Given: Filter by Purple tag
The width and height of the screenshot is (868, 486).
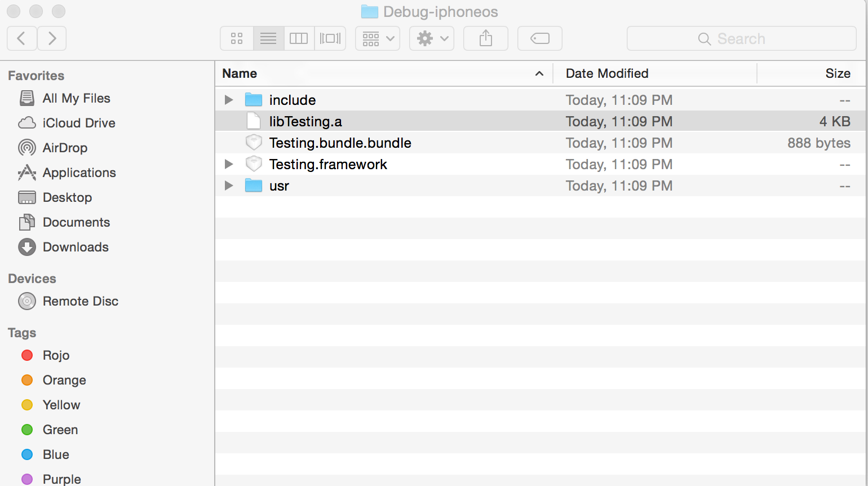Looking at the screenshot, I should click(51, 479).
